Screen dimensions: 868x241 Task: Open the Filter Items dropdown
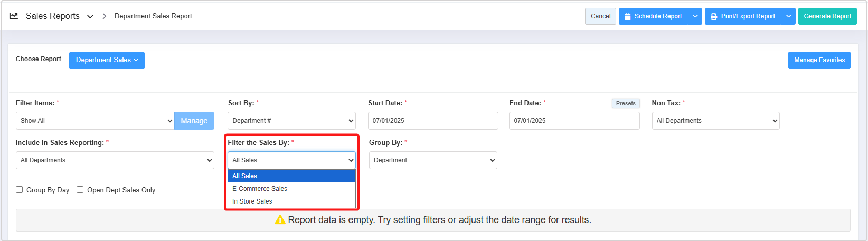click(x=95, y=121)
